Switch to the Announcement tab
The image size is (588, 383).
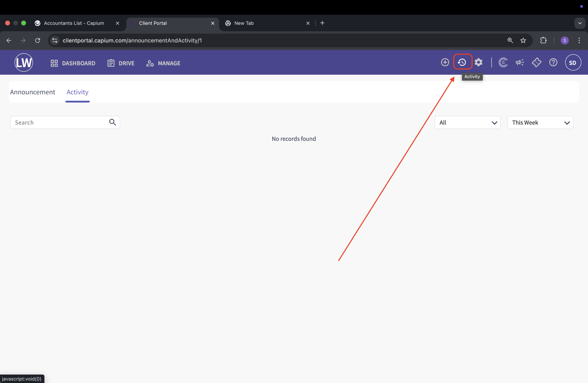pyautogui.click(x=33, y=92)
